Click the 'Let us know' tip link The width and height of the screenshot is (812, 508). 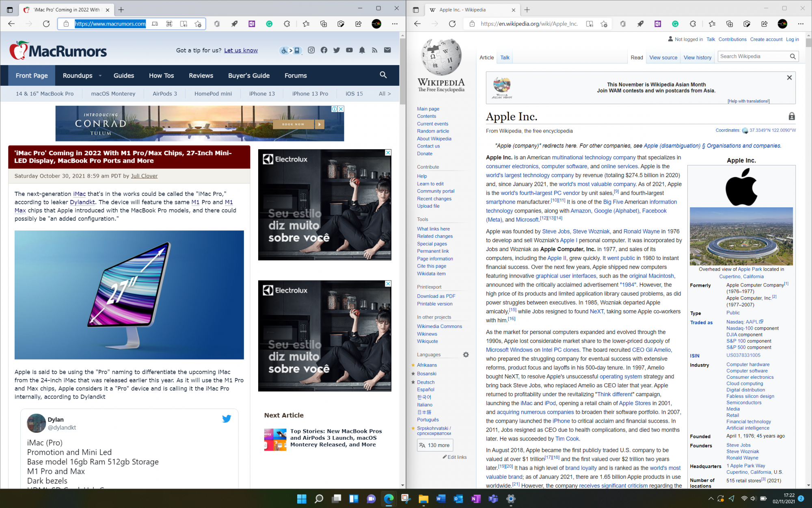(x=241, y=50)
